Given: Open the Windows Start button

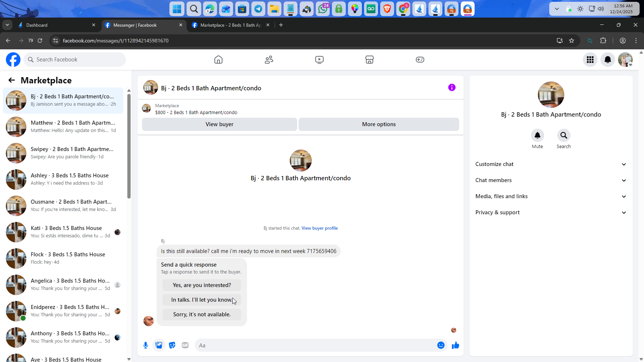Looking at the screenshot, I should coord(177,9).
